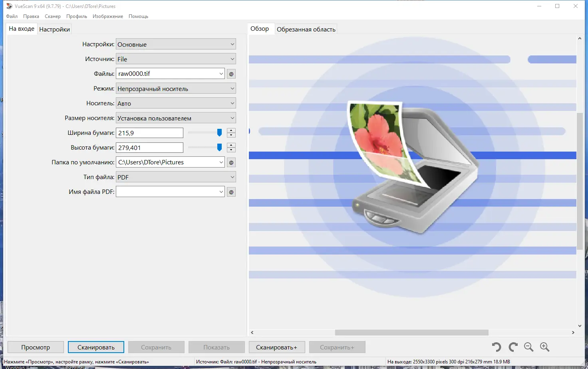Switch to the Настройки tab

54,29
